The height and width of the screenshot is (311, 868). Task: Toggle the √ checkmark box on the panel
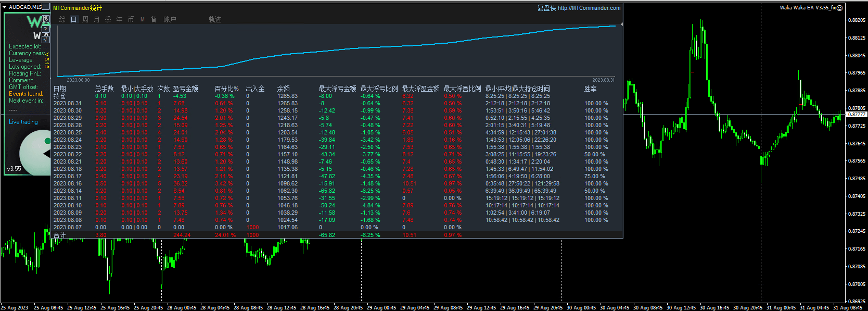tap(46, 39)
